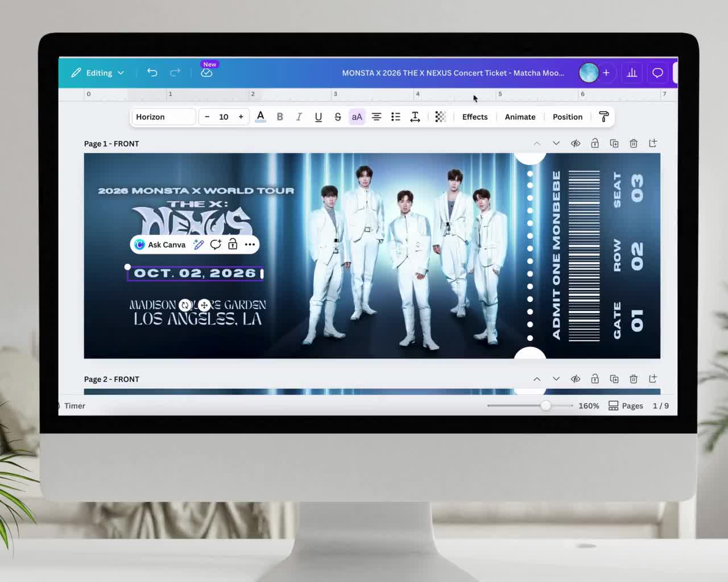Undo the last action
This screenshot has height=582, width=728.
point(152,72)
